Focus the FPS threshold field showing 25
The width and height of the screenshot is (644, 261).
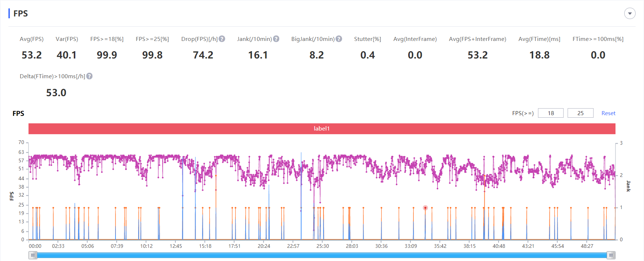(x=580, y=113)
